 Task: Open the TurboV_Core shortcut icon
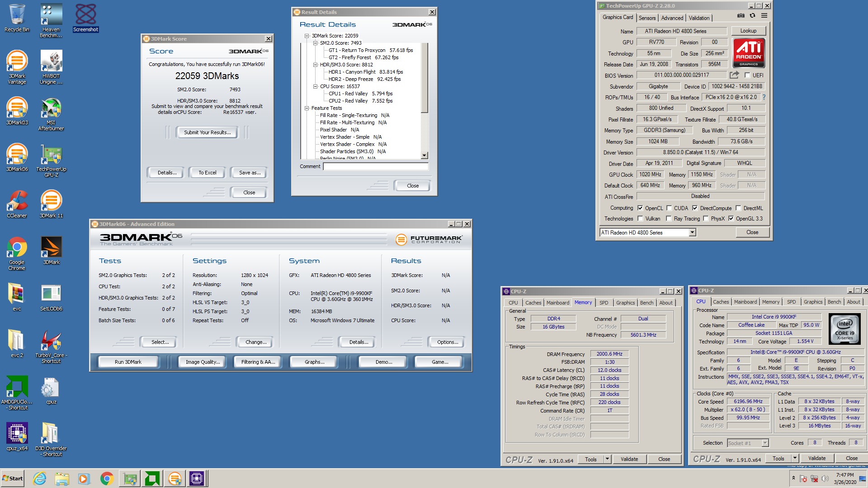click(x=51, y=347)
